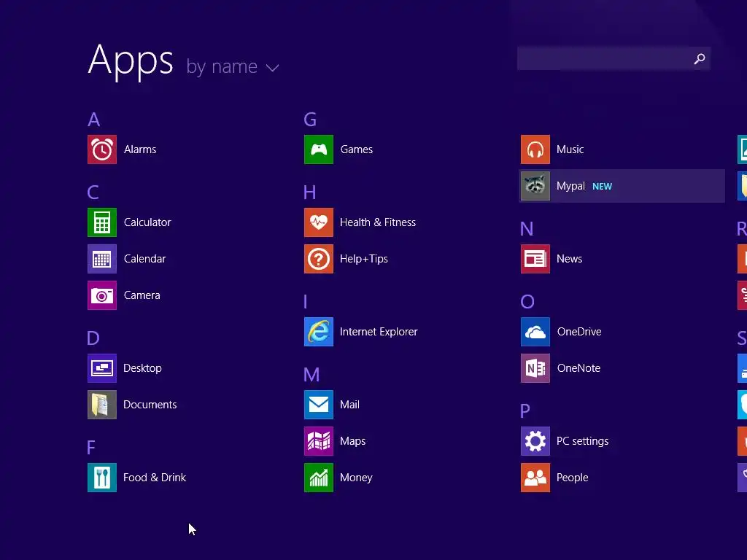Click the letter C group header

click(93, 192)
